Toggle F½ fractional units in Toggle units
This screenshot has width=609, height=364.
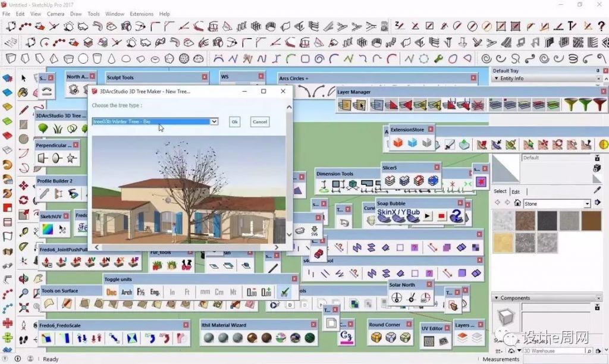pyautogui.click(x=140, y=292)
